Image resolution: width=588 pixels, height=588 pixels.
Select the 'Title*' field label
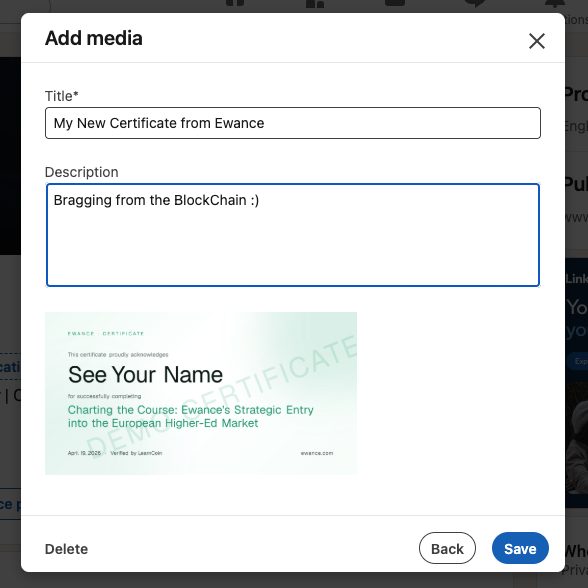(x=62, y=96)
